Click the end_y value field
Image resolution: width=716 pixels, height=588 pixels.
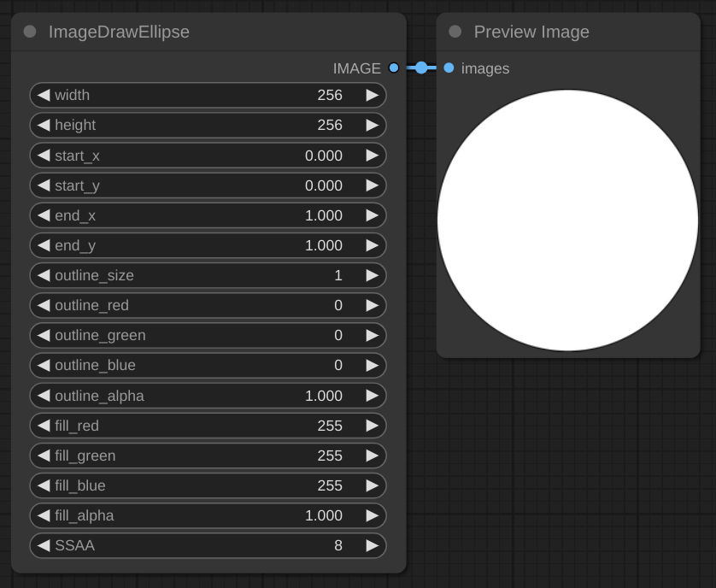coord(208,245)
